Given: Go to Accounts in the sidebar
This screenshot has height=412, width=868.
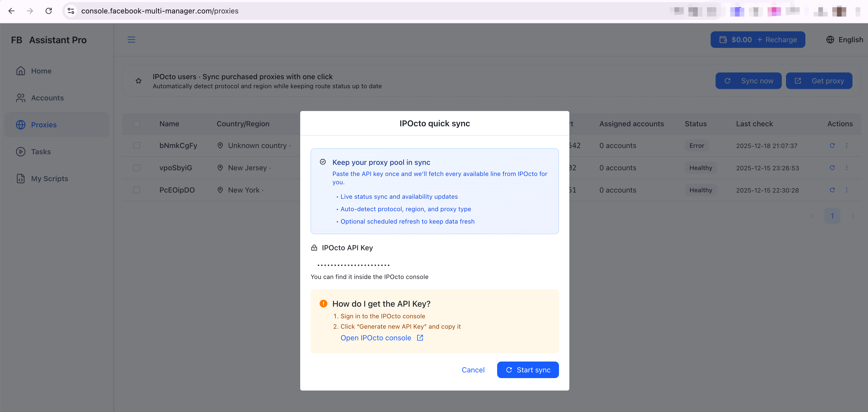Looking at the screenshot, I should [47, 98].
